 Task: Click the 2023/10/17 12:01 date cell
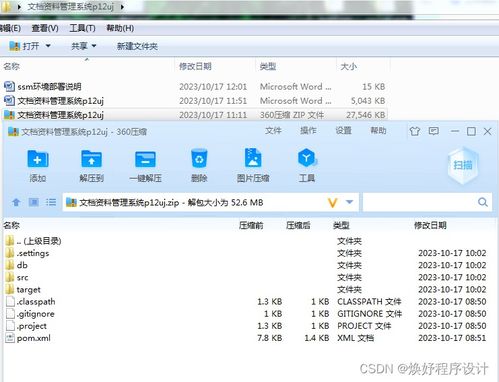point(213,87)
